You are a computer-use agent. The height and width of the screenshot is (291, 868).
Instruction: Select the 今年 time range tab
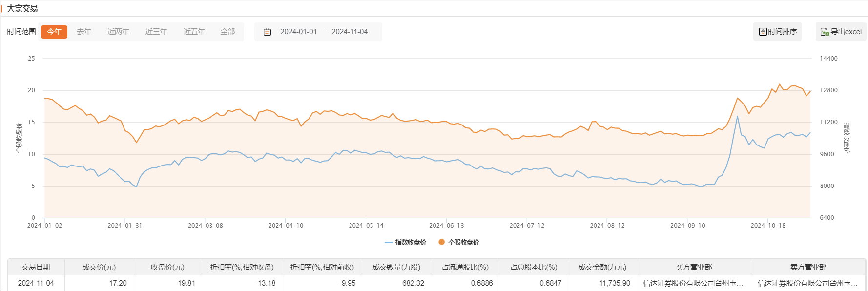pyautogui.click(x=54, y=32)
